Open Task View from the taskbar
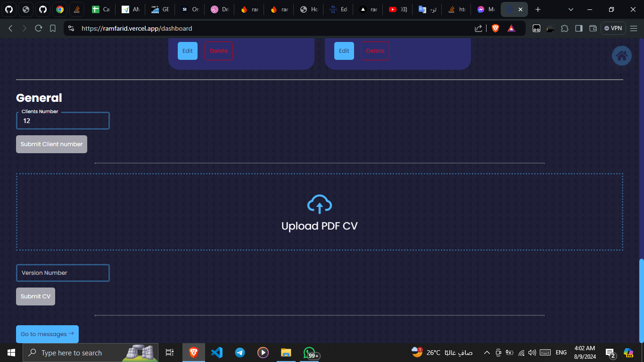The width and height of the screenshot is (644, 362). tap(170, 353)
